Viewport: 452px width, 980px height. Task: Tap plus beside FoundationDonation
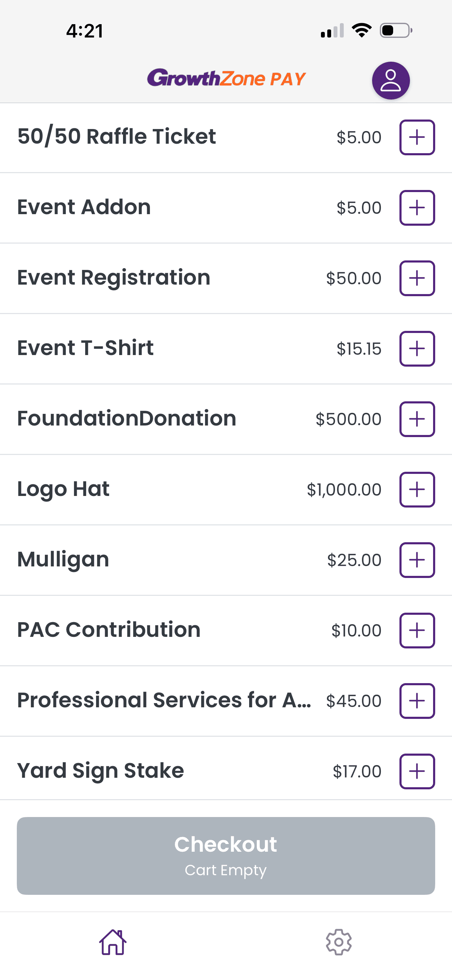click(x=417, y=419)
